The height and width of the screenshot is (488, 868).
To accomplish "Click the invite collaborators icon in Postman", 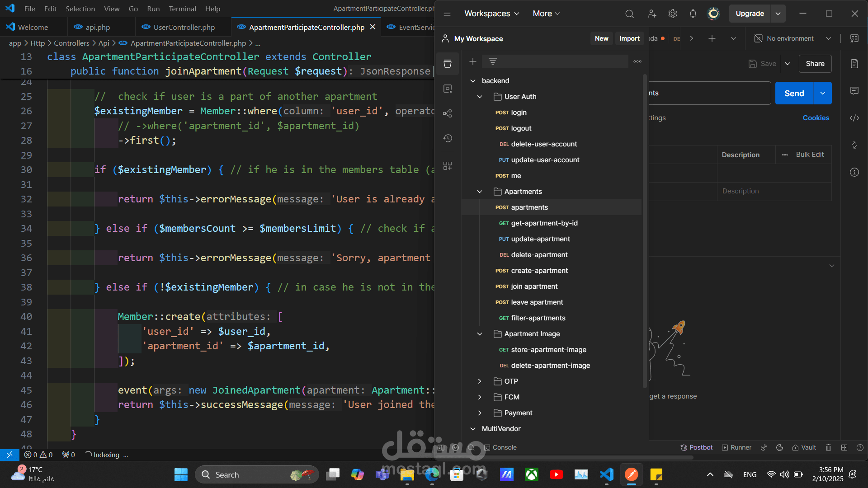I will [652, 14].
